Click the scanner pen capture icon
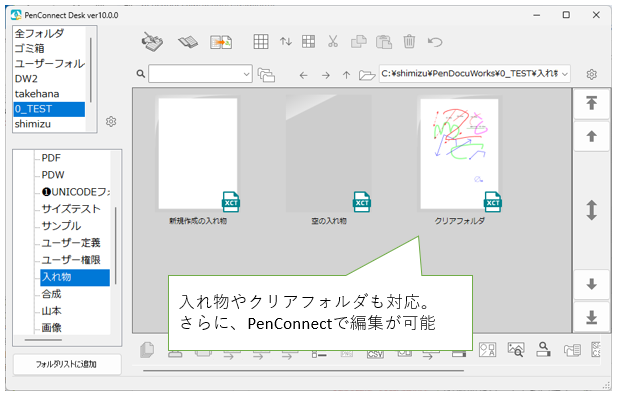Viewport: 619px width, 398px height. pyautogui.click(x=152, y=41)
